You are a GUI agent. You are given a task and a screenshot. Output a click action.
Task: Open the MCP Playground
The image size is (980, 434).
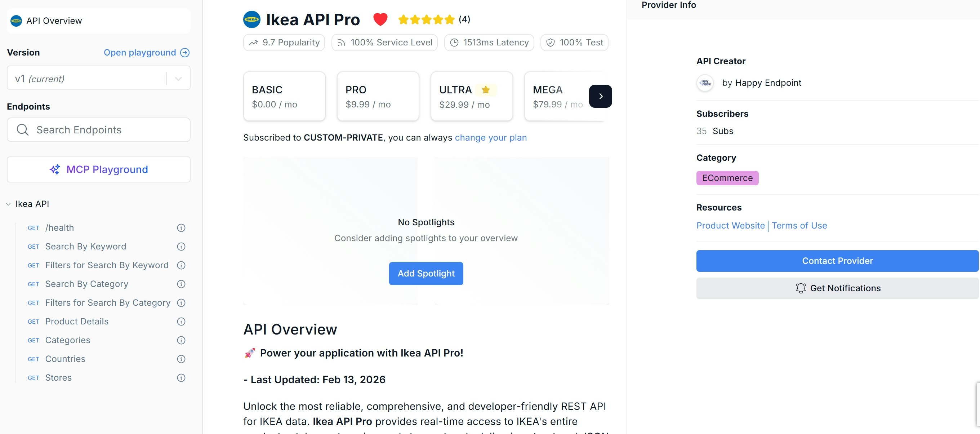[98, 169]
